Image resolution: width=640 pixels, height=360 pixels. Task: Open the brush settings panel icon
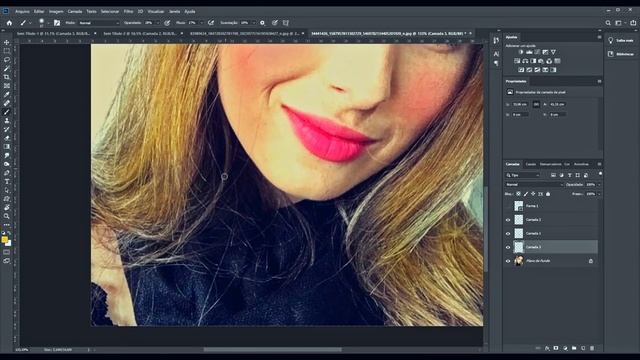(x=57, y=23)
